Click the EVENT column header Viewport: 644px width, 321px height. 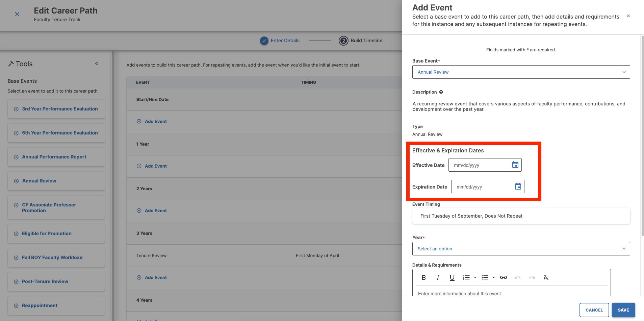[x=143, y=82]
